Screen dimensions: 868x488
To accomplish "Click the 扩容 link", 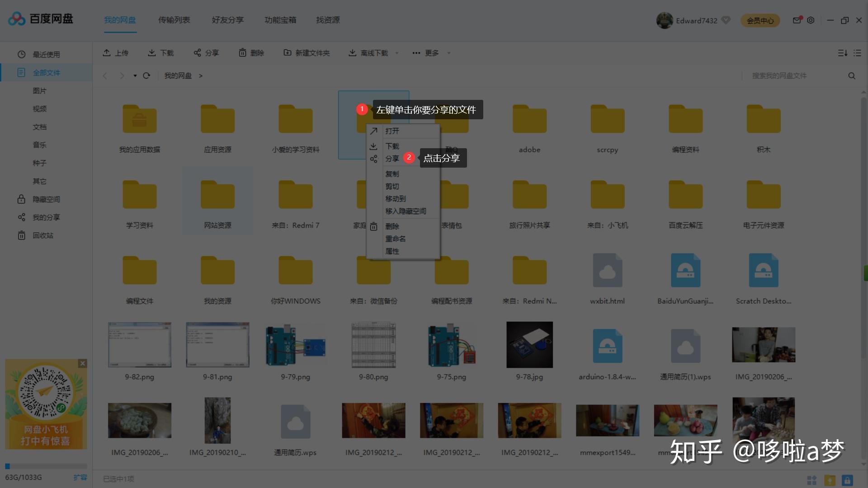I will tap(80, 477).
